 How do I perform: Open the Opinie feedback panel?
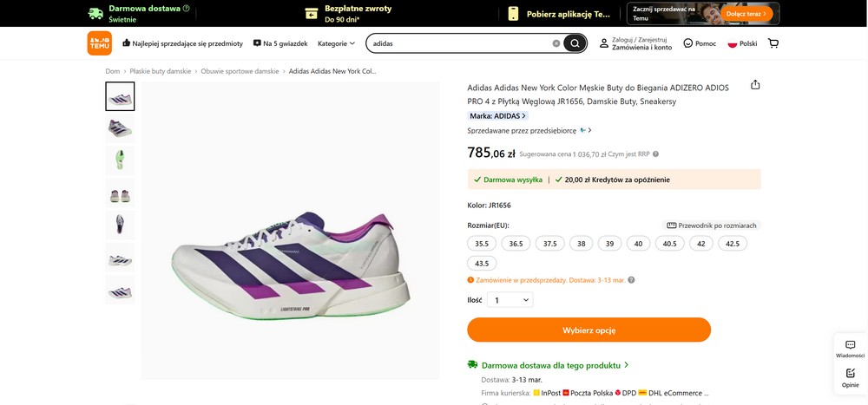[x=850, y=377]
